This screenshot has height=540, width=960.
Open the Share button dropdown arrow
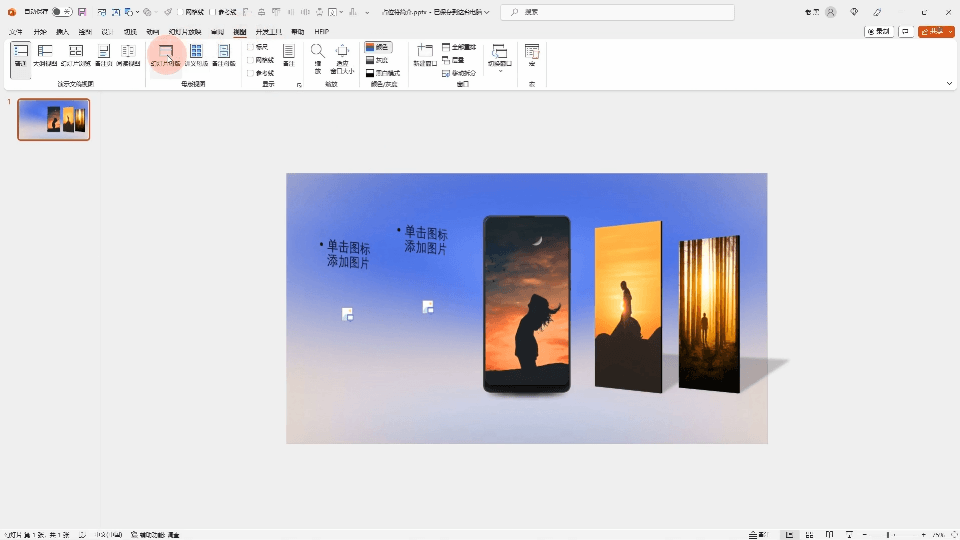tap(950, 31)
